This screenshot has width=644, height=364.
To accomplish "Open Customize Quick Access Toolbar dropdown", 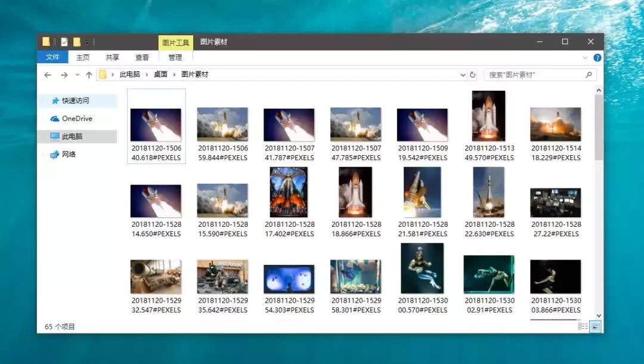I will point(87,42).
